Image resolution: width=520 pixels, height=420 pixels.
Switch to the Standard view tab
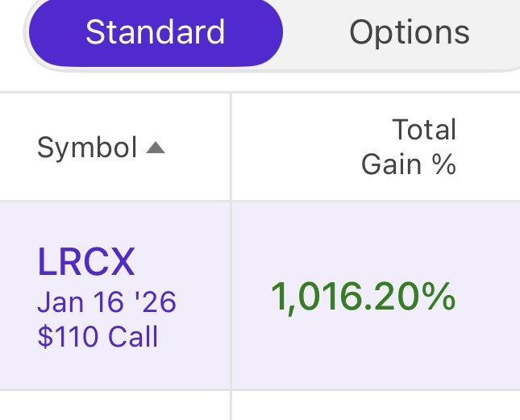pyautogui.click(x=155, y=33)
